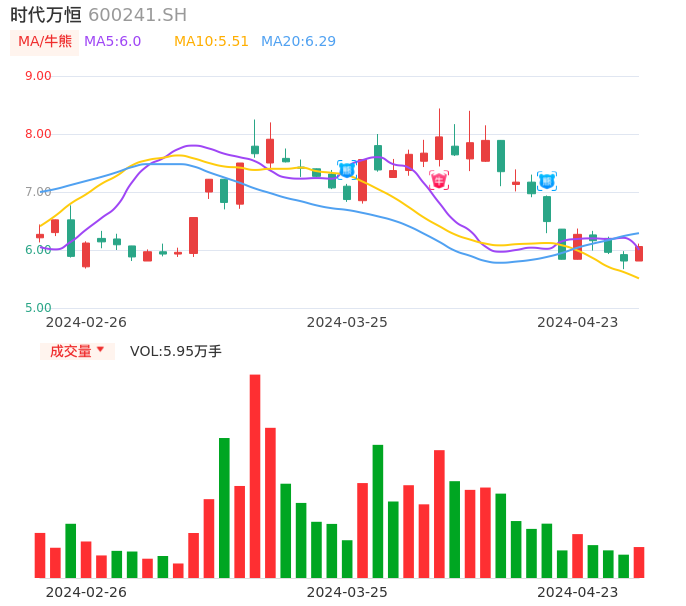This screenshot has width=686, height=606.
Task: Select the tallest green volume bar
Action: (x=224, y=507)
